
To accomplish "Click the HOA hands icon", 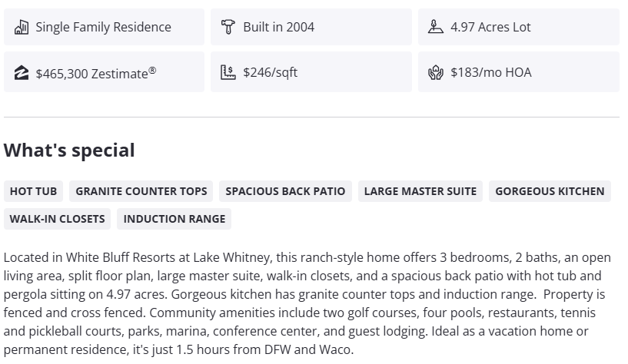I will click(x=436, y=73).
